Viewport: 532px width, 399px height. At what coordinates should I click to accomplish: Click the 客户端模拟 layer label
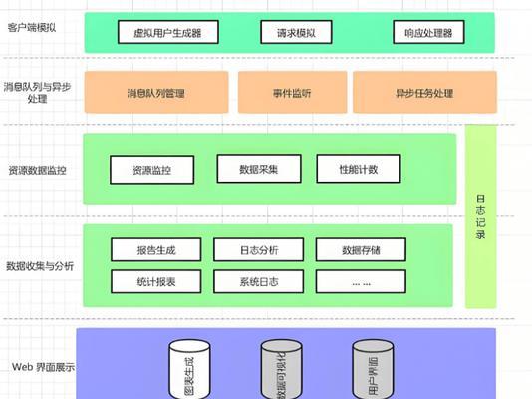point(32,28)
